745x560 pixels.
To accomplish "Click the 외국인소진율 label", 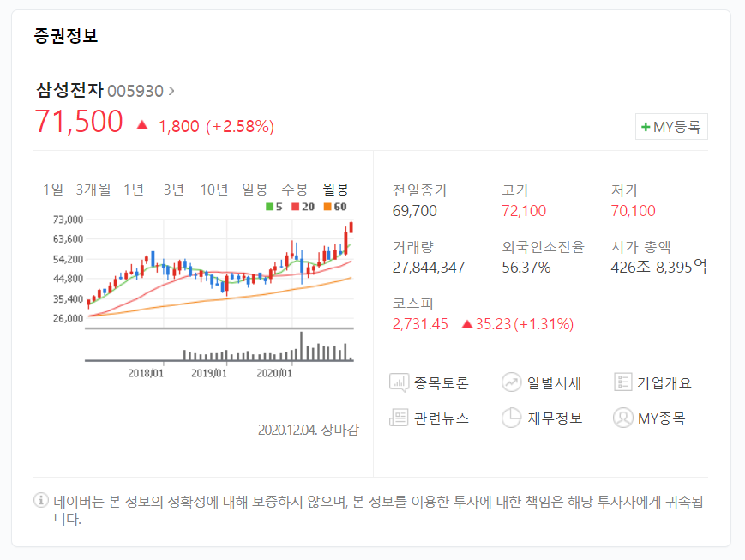I will (543, 247).
